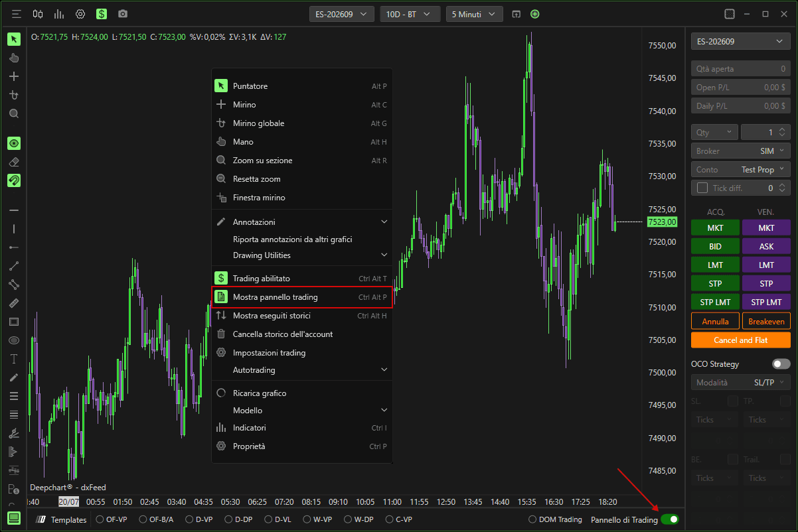Viewport: 798px width, 532px height.
Task: Select pointer tool in left sidebar
Action: [14, 39]
